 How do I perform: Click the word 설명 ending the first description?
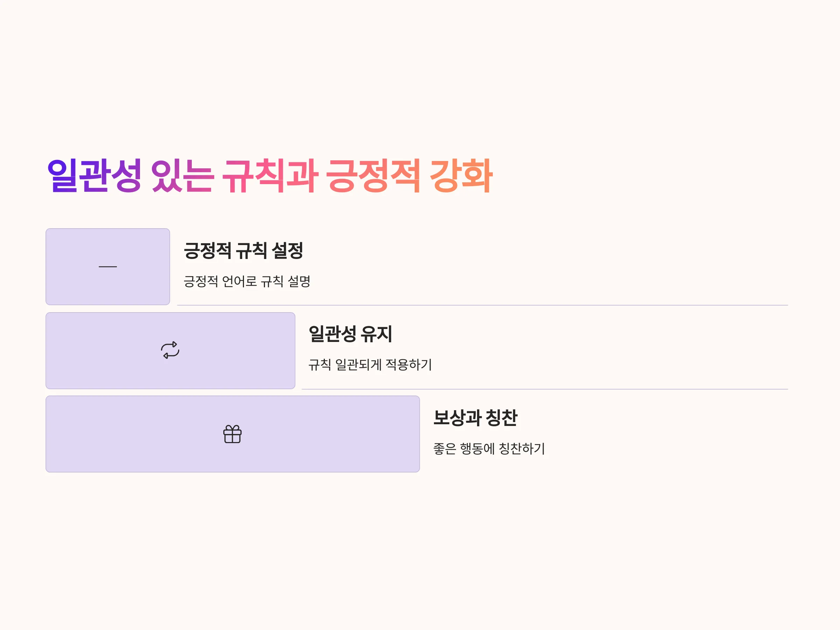[299, 281]
